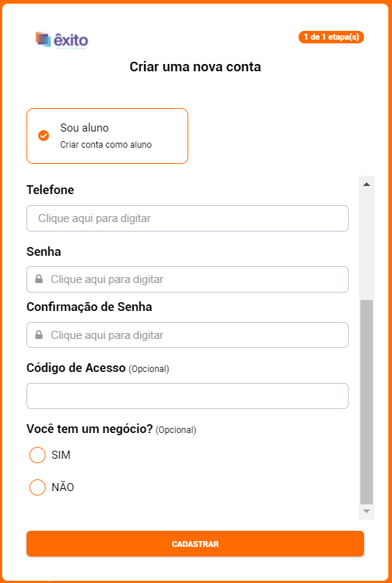Screen dimensions: 392x583
Task: Click the orange checkmark in Sou aluno card
Action: (43, 136)
